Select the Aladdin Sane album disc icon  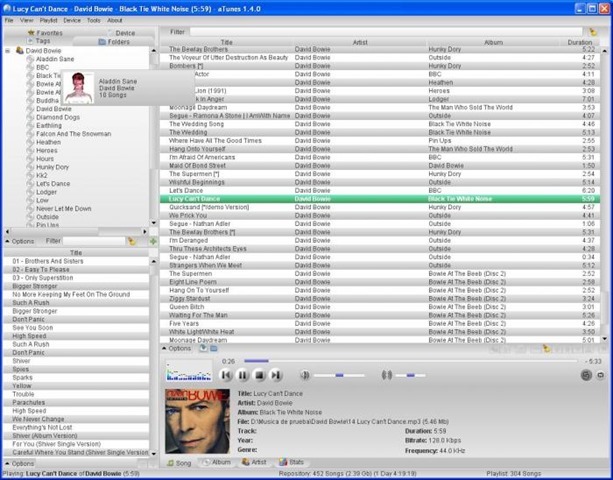tap(30, 59)
